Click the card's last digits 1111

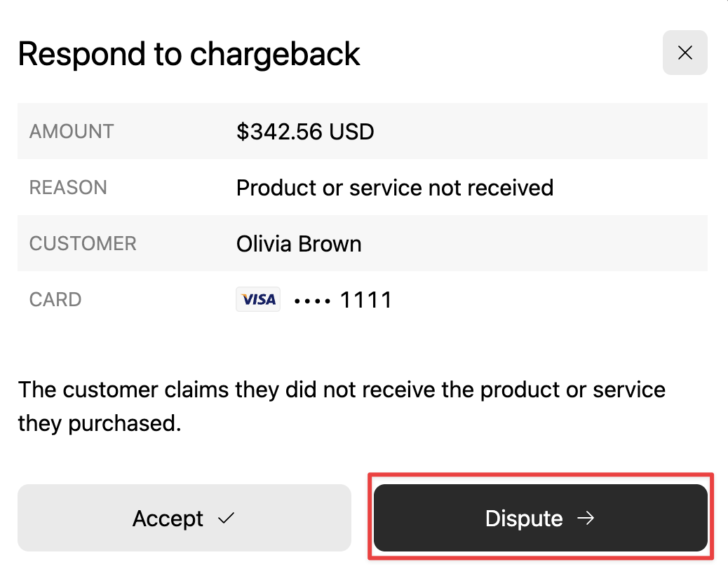(365, 300)
